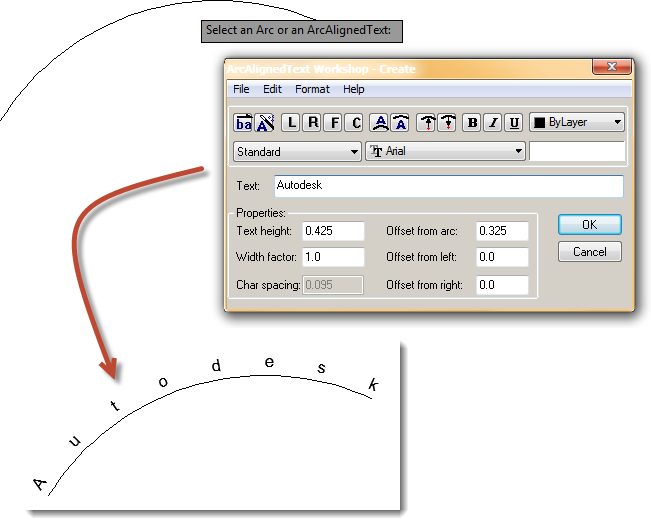
Task: Click the Char spacing field 0.095
Action: (x=333, y=285)
